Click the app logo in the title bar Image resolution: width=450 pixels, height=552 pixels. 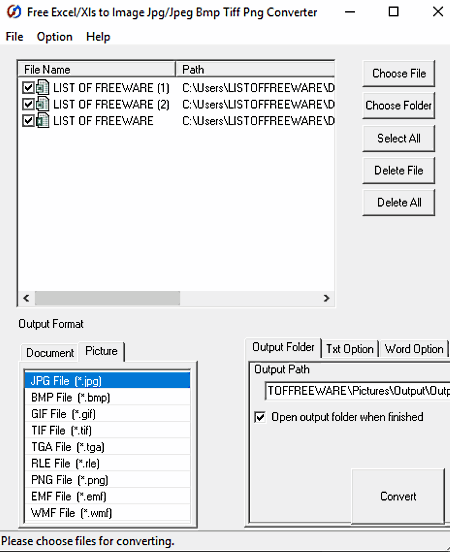[x=14, y=12]
